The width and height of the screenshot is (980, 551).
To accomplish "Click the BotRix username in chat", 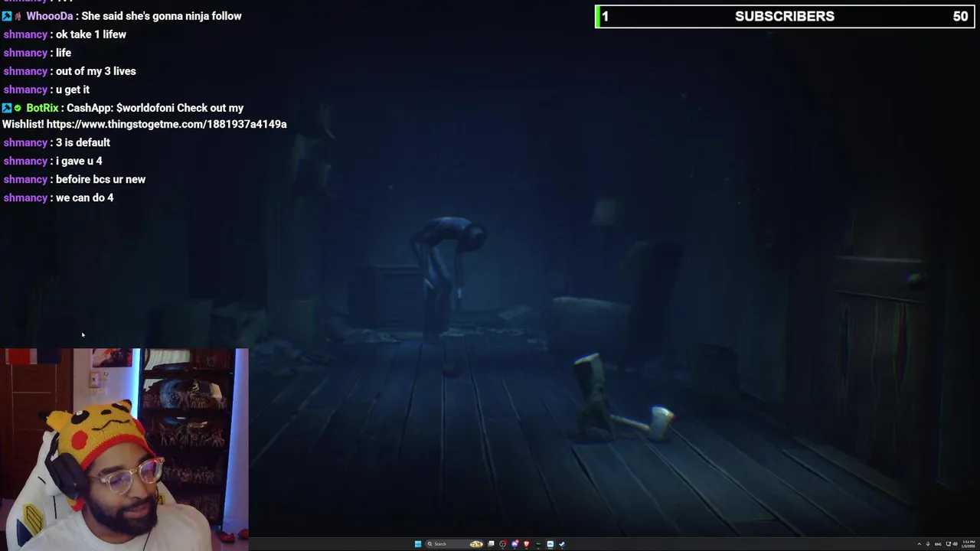I will tap(42, 108).
